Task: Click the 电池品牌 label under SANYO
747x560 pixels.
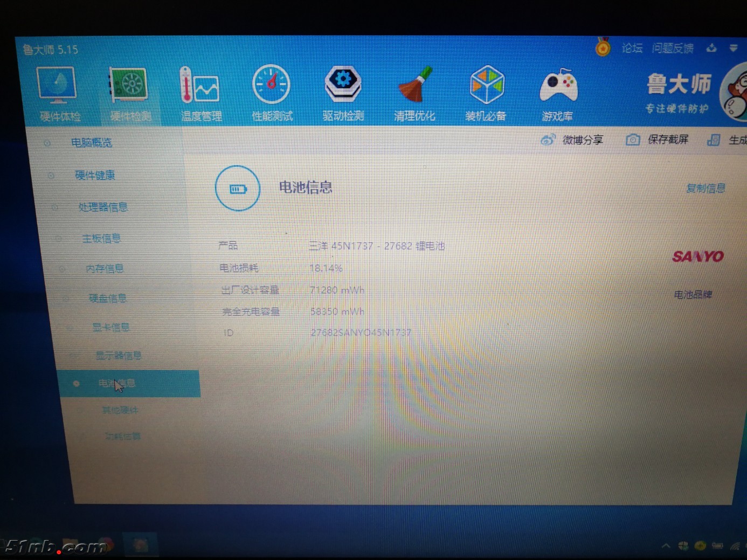Action: [x=693, y=295]
